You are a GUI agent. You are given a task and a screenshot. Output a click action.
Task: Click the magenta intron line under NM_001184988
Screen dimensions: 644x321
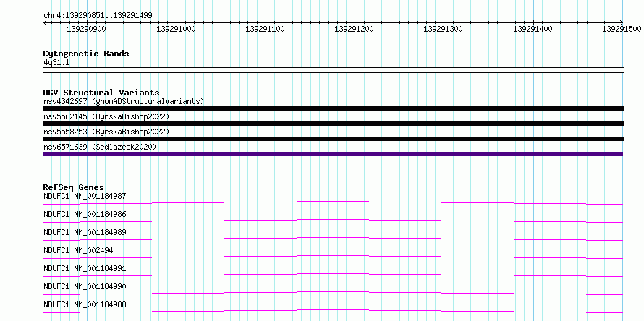click(x=333, y=311)
